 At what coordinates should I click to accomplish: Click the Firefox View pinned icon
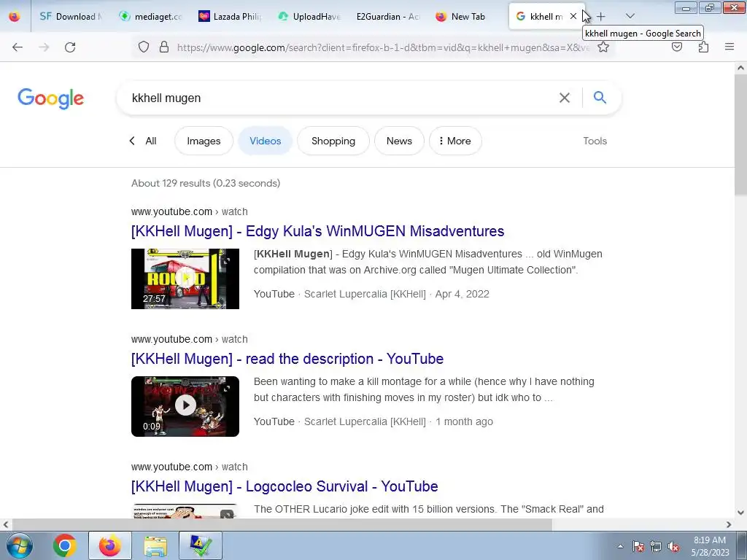pos(15,17)
